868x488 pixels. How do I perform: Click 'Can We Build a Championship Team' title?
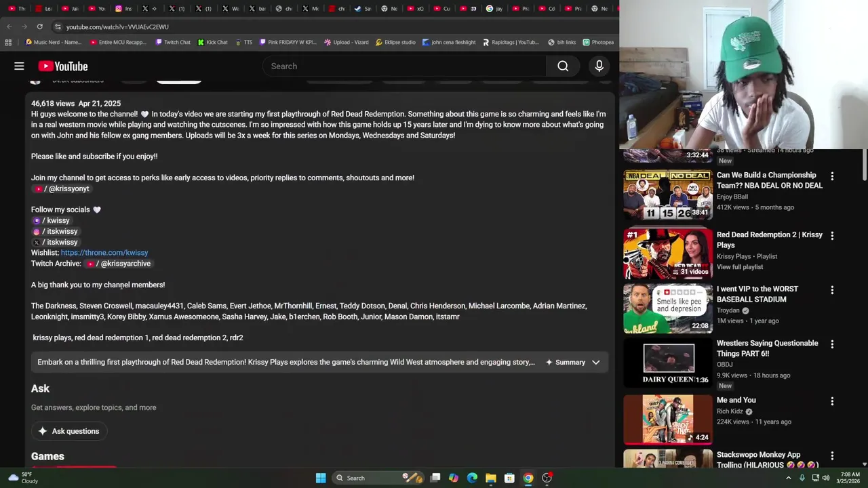pyautogui.click(x=770, y=180)
